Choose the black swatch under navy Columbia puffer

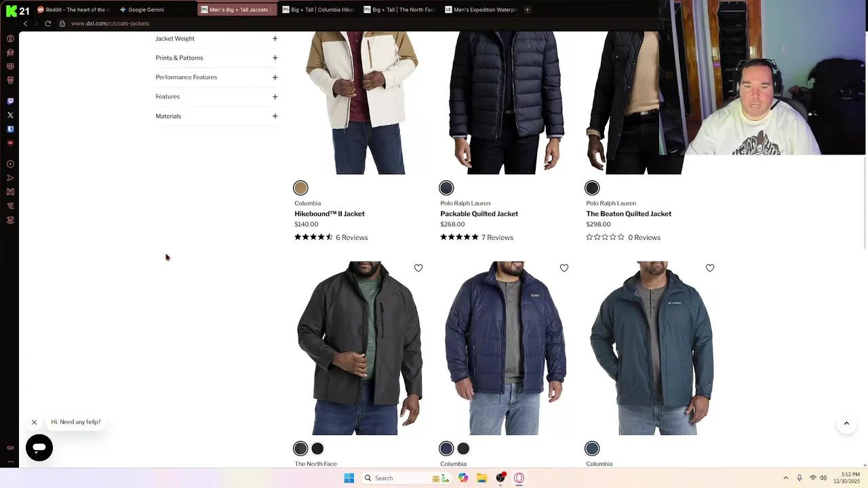463,449
